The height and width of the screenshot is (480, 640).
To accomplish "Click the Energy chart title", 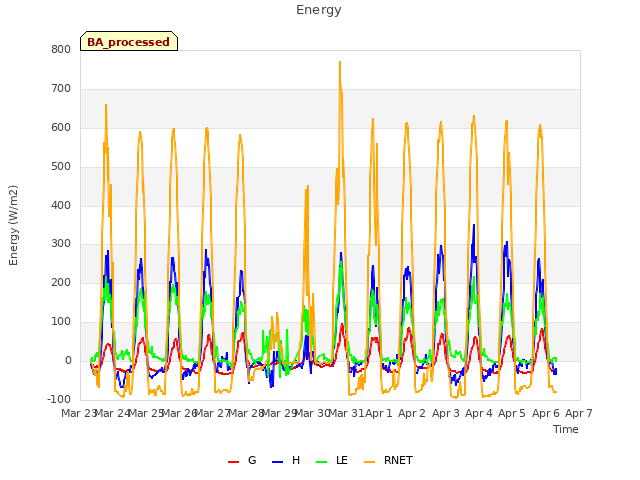I will point(319,10).
